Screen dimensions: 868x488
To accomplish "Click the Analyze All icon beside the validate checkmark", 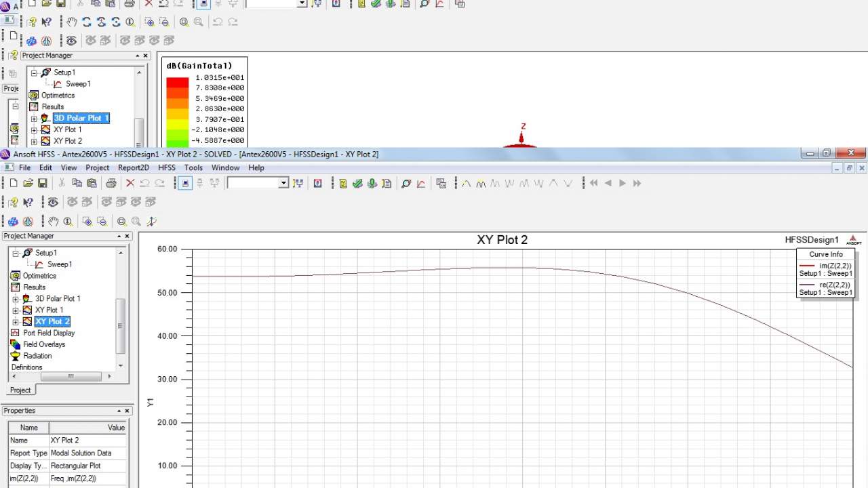I will click(372, 183).
